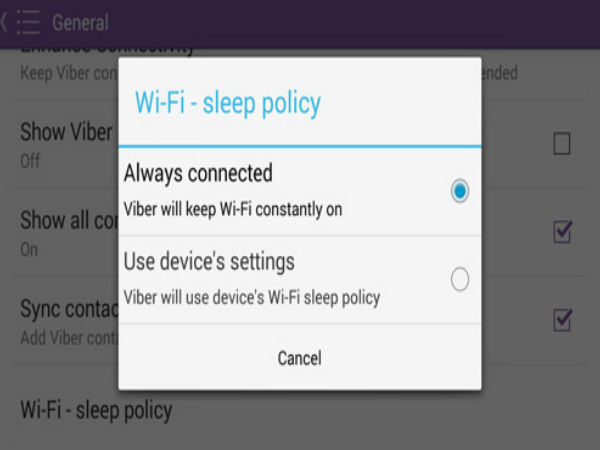Tap the Show all contacts setting label
This screenshot has height=450, width=600.
click(x=69, y=220)
